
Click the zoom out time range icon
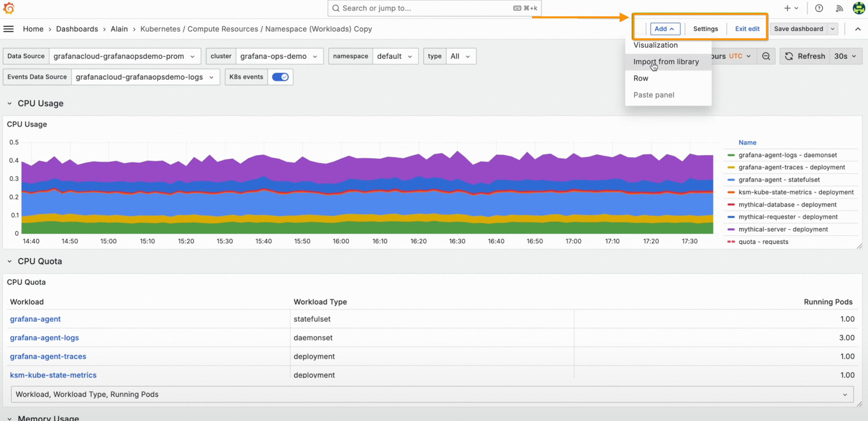pyautogui.click(x=766, y=56)
